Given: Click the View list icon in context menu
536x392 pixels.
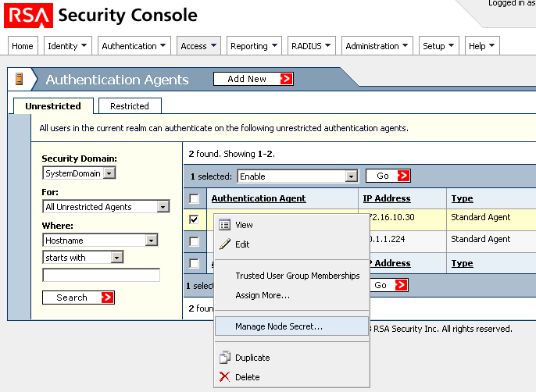Looking at the screenshot, I should tap(224, 225).
